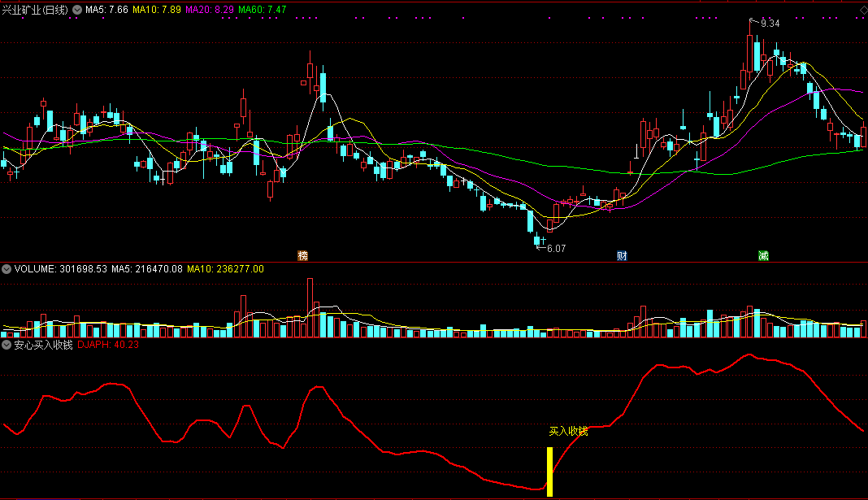
Task: Click the volume MA5: 216470.08 label
Action: 146,269
